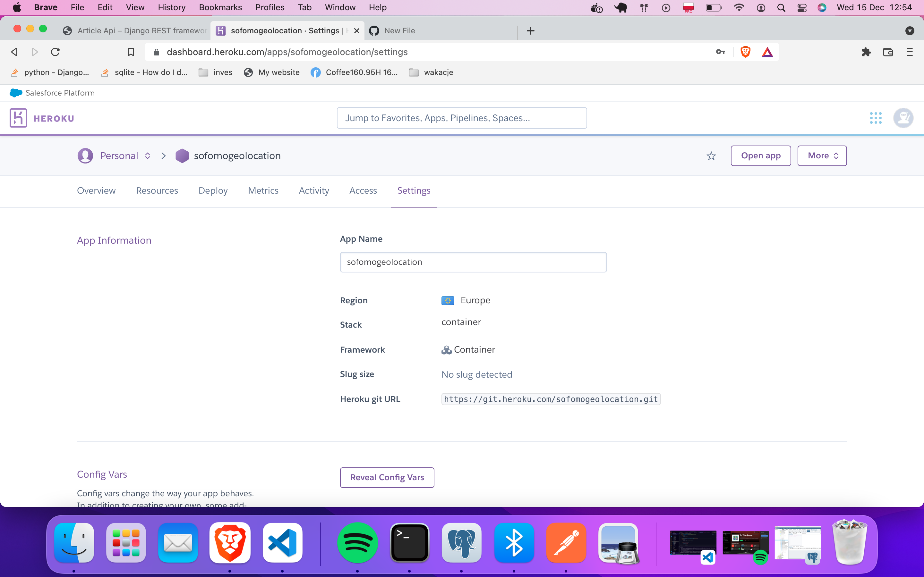Image resolution: width=924 pixels, height=577 pixels.
Task: Open the browser extensions puzzle icon
Action: pyautogui.click(x=866, y=52)
